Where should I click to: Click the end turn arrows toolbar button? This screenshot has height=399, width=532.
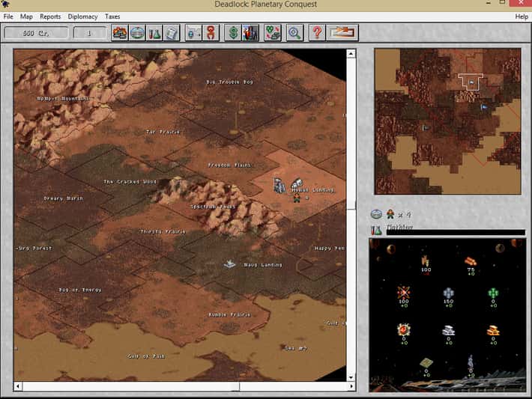[342, 33]
